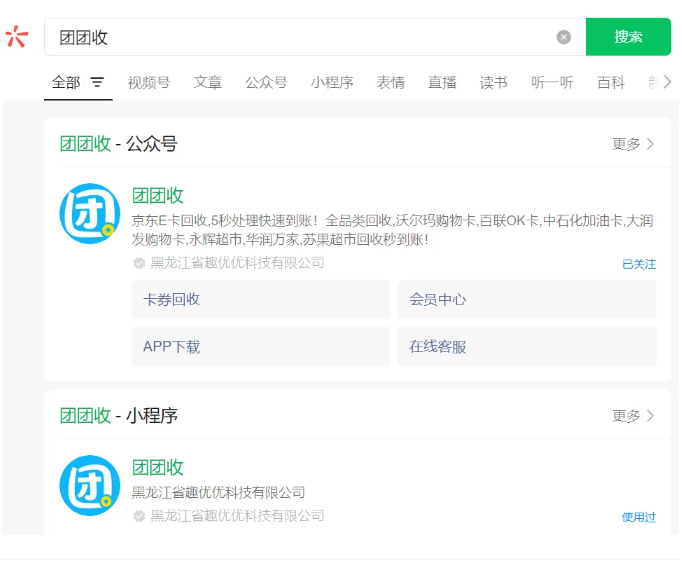Click the WeChat Search logo icon
The width and height of the screenshot is (682, 561).
tap(17, 37)
